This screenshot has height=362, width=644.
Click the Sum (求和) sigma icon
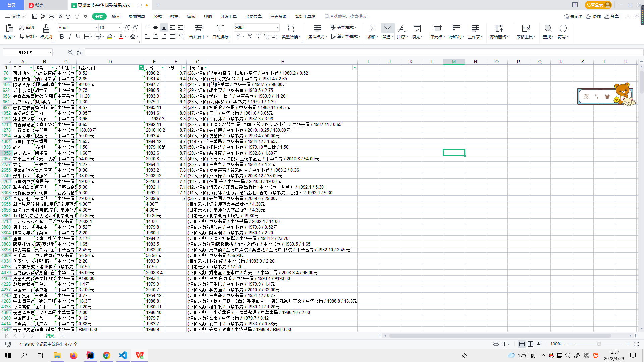click(372, 29)
